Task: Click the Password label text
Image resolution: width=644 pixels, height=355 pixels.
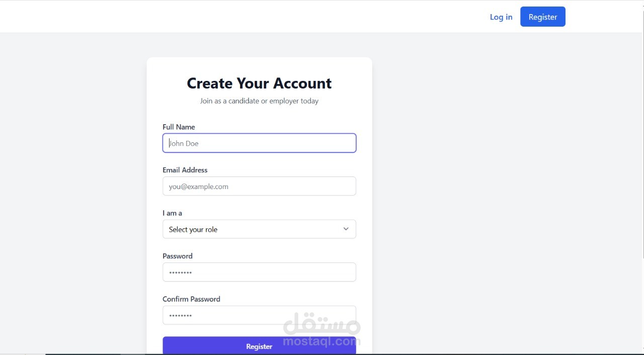Action: pos(177,256)
